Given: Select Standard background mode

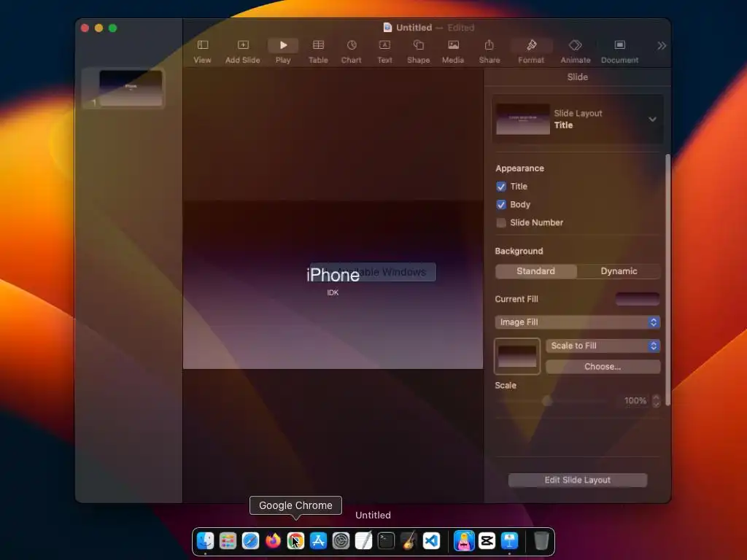Looking at the screenshot, I should point(536,271).
